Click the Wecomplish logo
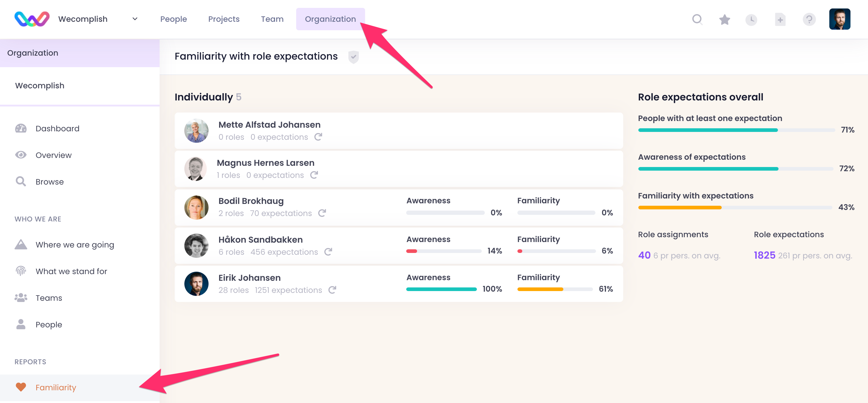The image size is (868, 403). coord(32,19)
